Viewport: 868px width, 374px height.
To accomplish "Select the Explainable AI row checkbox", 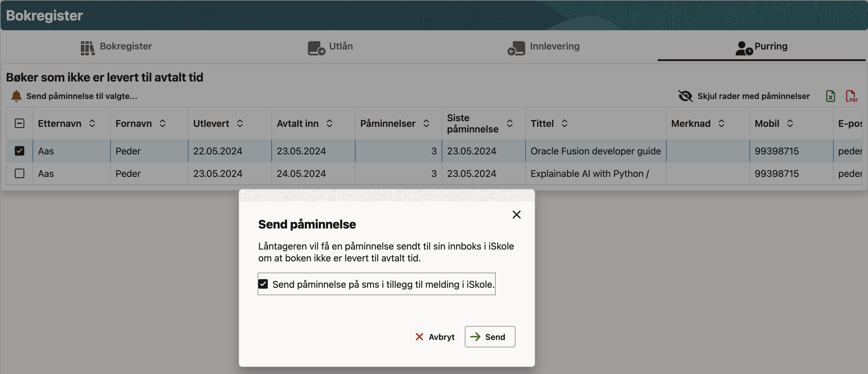I will point(20,174).
